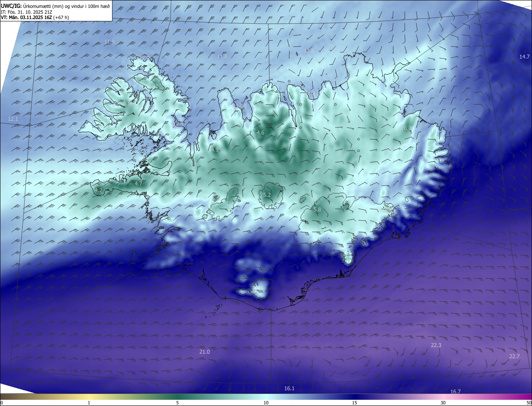This screenshot has height=406, width=532.
Task: Click the colorbar tick labeled 10
Action: pos(266,403)
